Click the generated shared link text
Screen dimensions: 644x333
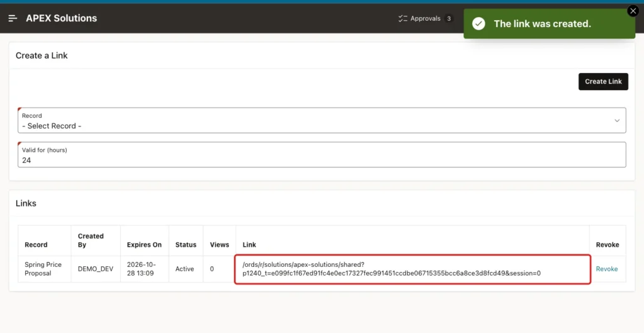coord(391,269)
